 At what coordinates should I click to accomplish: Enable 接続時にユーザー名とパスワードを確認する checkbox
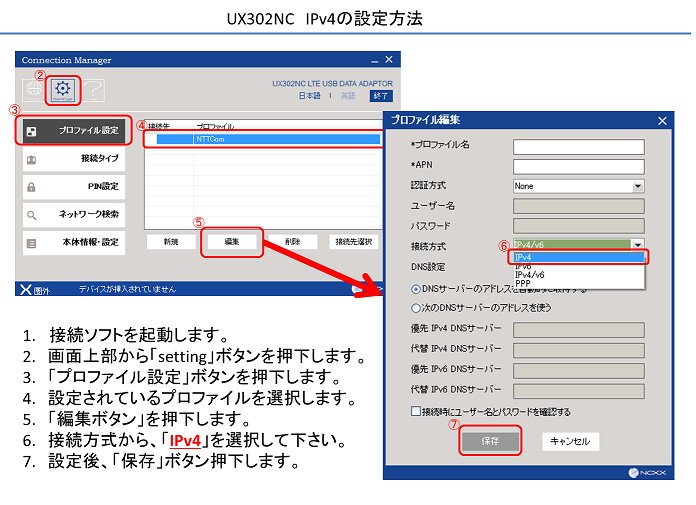[416, 411]
